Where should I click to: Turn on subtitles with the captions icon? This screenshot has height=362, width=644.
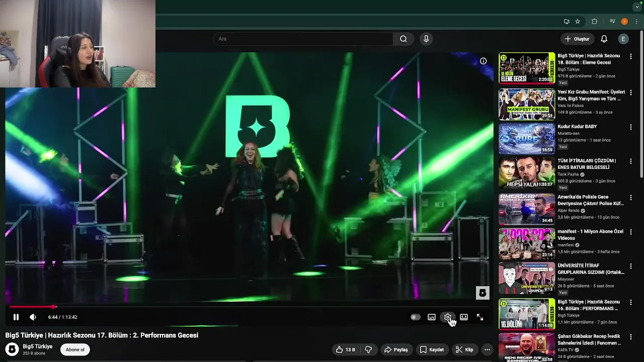[x=432, y=317]
